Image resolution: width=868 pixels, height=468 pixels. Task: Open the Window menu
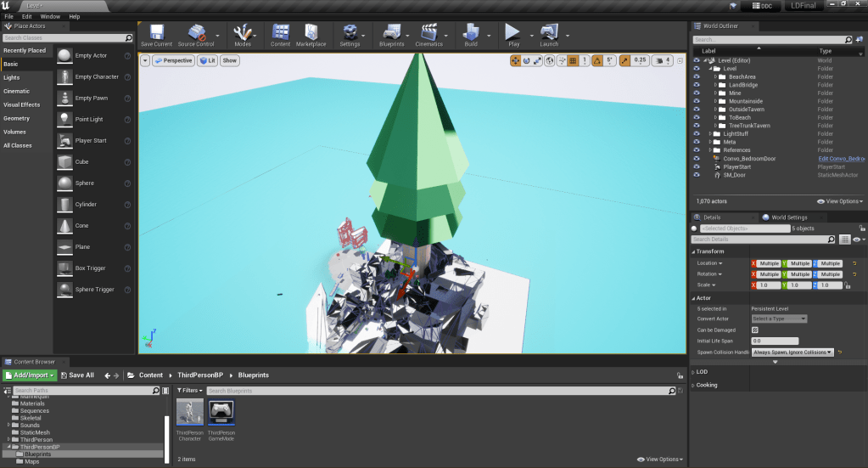tap(50, 16)
